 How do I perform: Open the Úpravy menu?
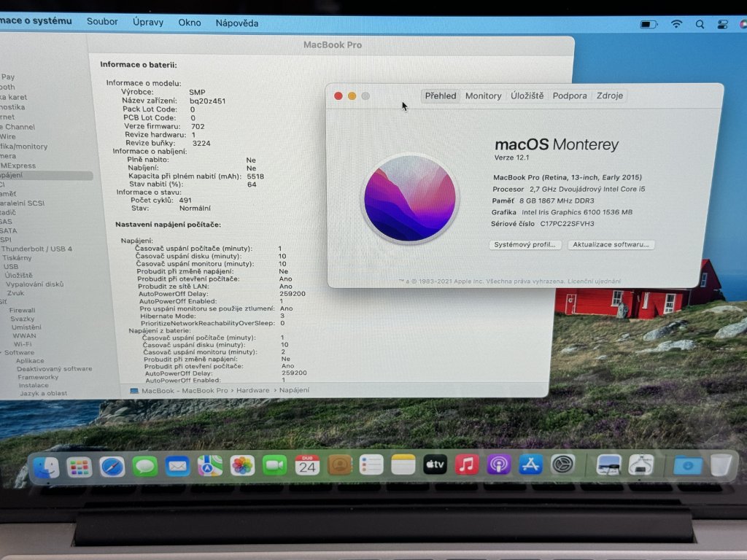[147, 22]
